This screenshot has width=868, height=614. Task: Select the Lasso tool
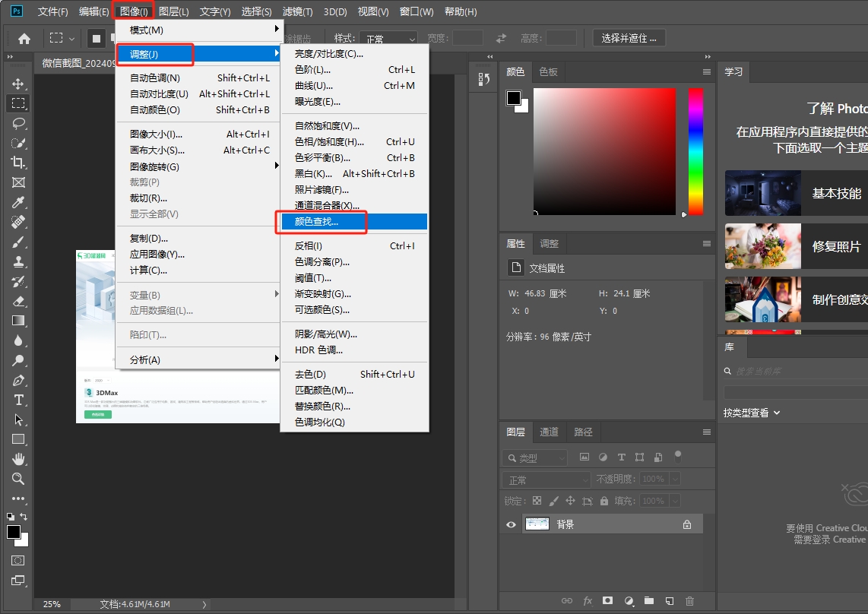tap(18, 123)
